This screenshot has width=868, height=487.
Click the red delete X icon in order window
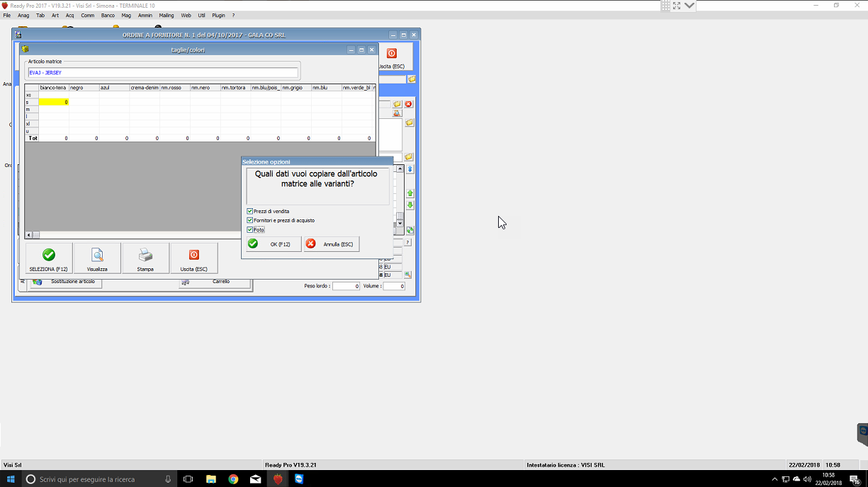pyautogui.click(x=408, y=104)
